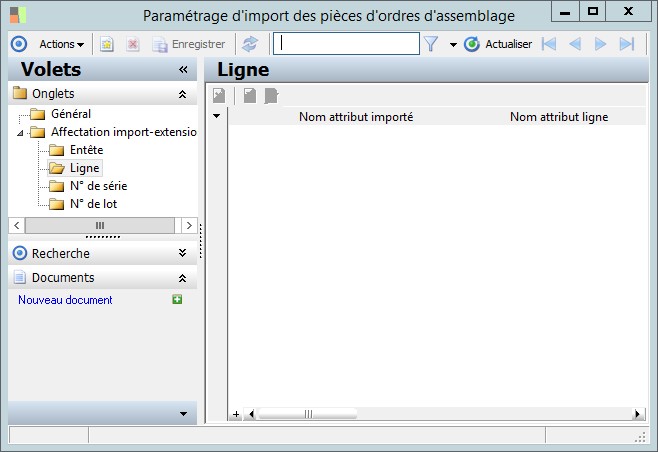Viewport: 658px width, 452px height.
Task: Select the Entête folder
Action: coord(86,150)
